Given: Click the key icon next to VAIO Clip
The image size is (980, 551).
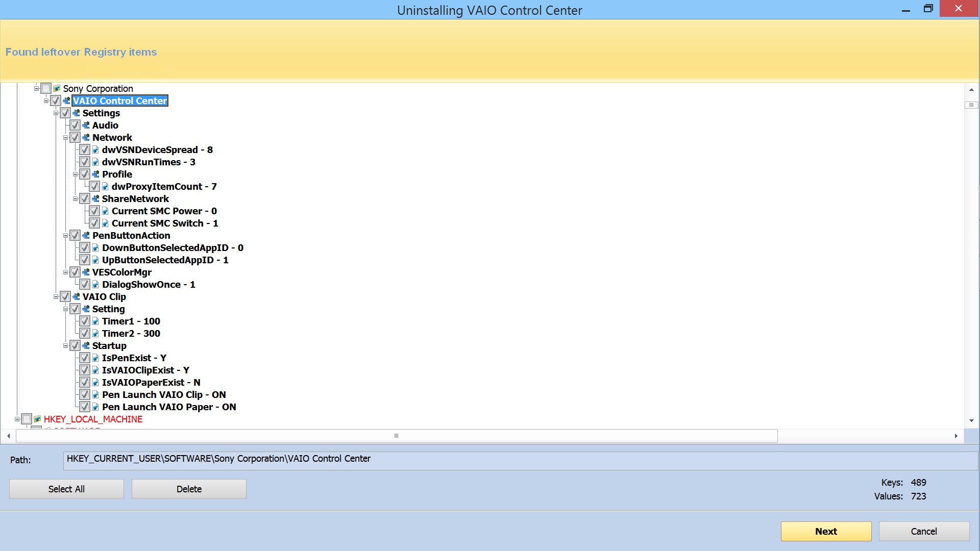Looking at the screenshot, I should click(x=76, y=296).
